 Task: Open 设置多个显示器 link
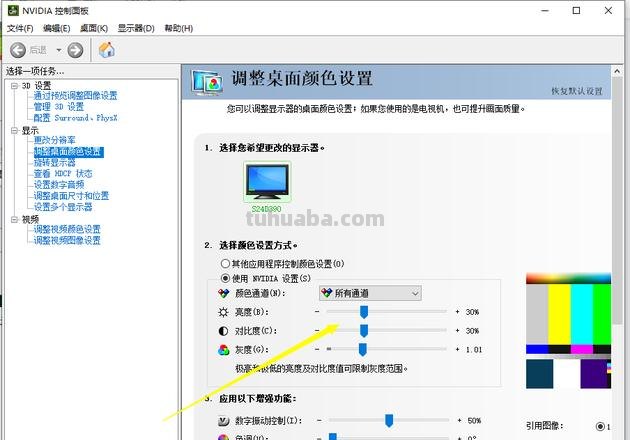pyautogui.click(x=63, y=207)
